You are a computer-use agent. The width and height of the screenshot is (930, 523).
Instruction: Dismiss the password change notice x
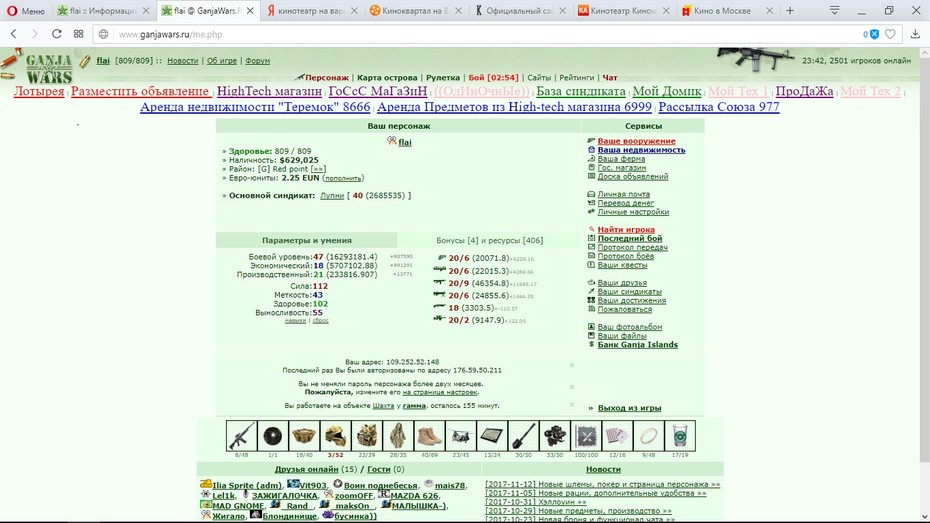coord(572,387)
